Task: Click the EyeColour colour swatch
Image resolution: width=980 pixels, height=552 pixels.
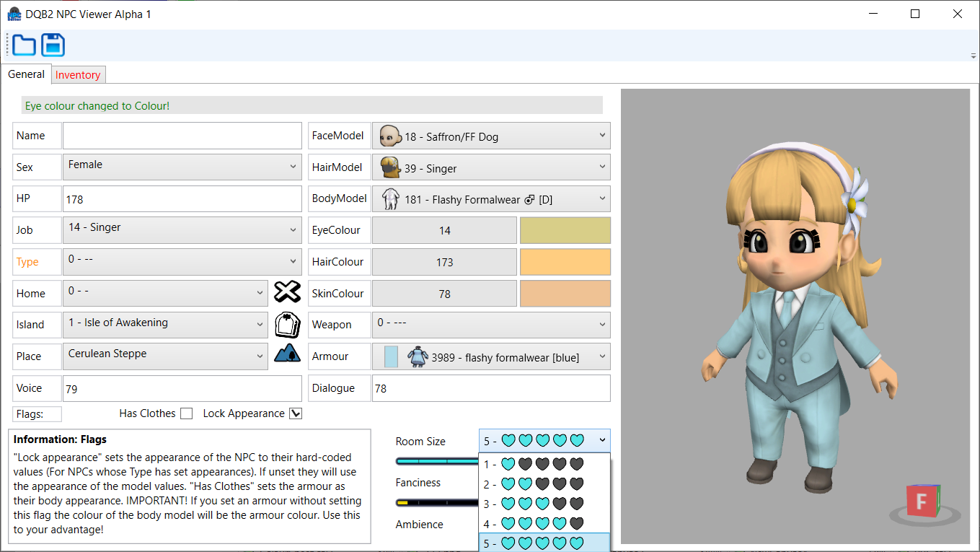Action: pyautogui.click(x=565, y=230)
